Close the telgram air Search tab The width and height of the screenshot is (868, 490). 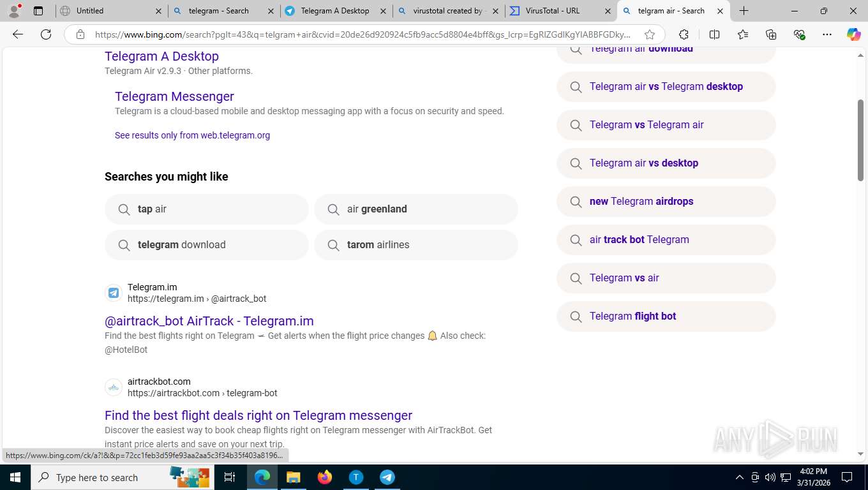(x=720, y=11)
